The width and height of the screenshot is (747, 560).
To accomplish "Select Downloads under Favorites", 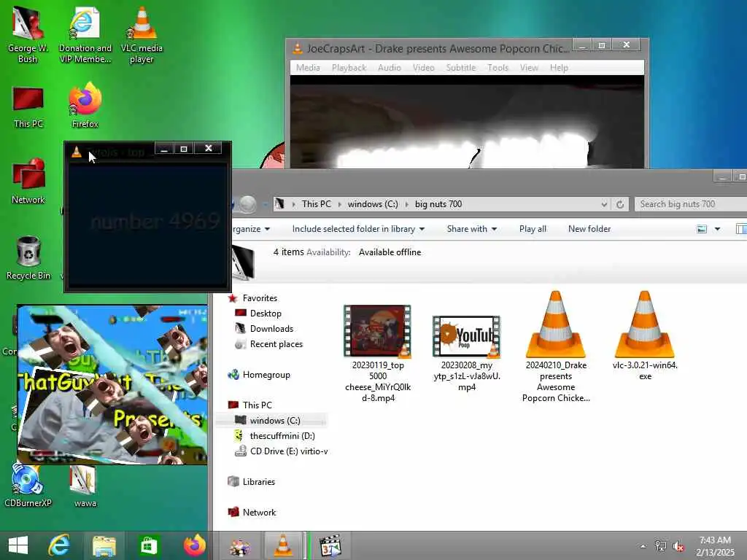I will pos(271,329).
